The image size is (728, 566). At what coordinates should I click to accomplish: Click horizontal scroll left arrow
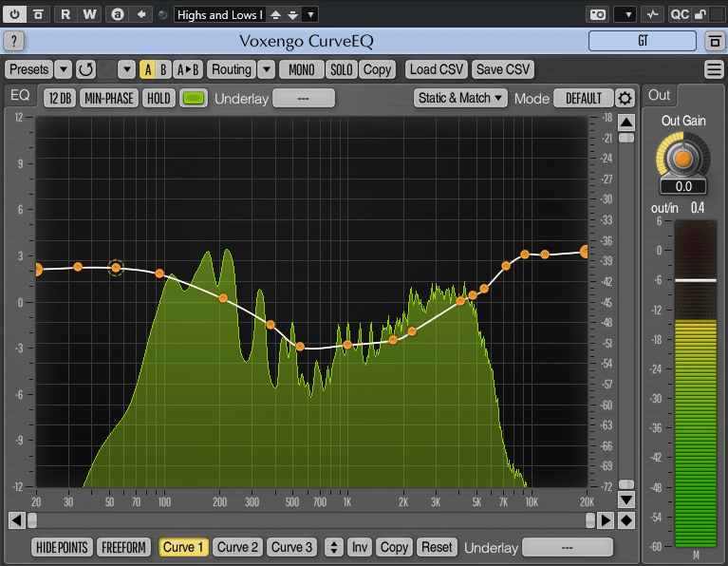pos(17,520)
